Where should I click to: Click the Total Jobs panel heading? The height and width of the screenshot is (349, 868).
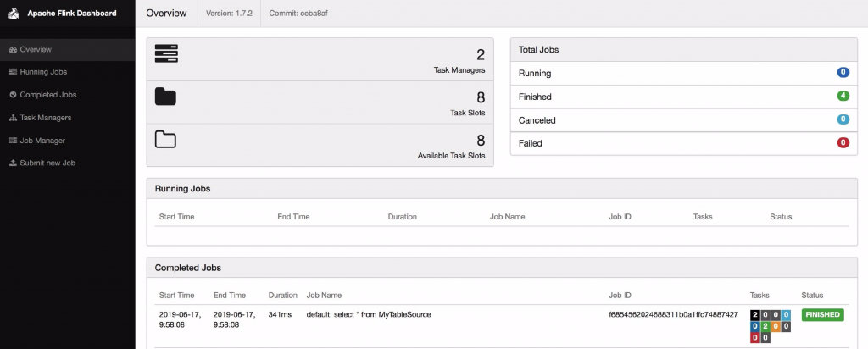point(538,49)
